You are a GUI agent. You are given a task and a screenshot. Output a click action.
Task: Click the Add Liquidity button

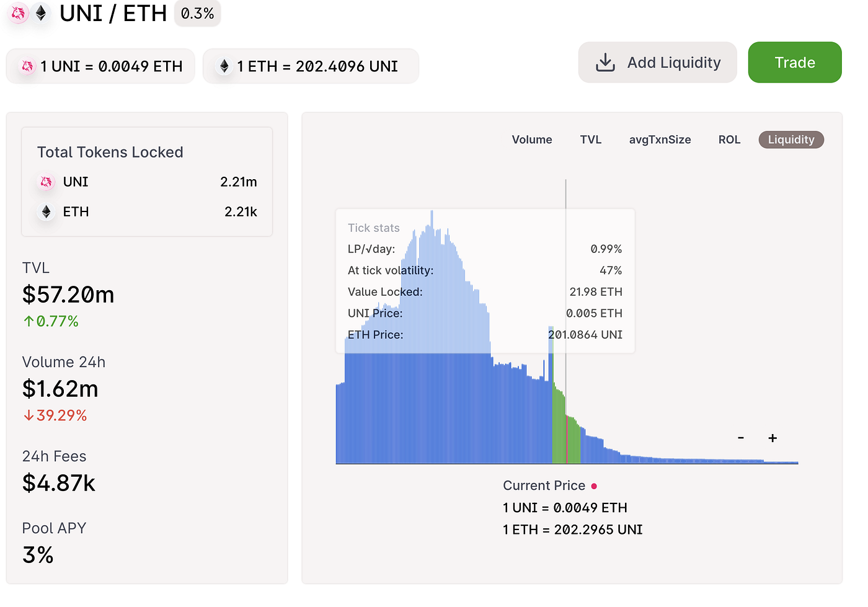[657, 62]
